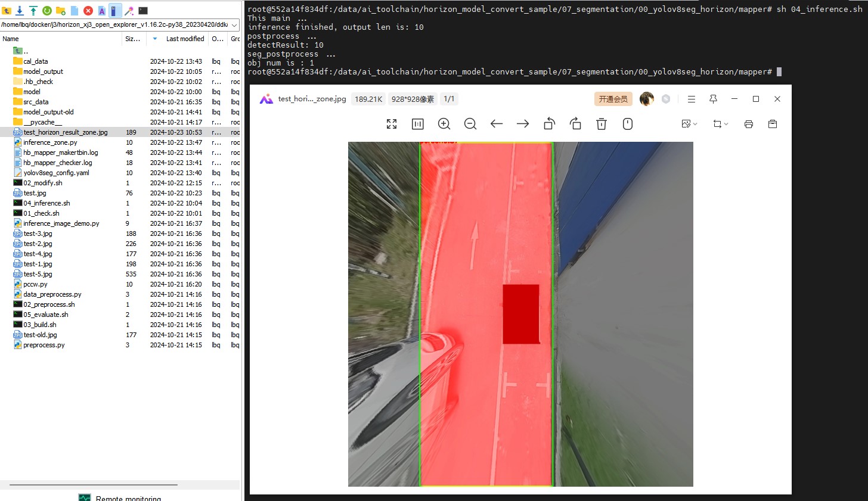
Task: Refresh the remote folder listing
Action: coord(46,11)
